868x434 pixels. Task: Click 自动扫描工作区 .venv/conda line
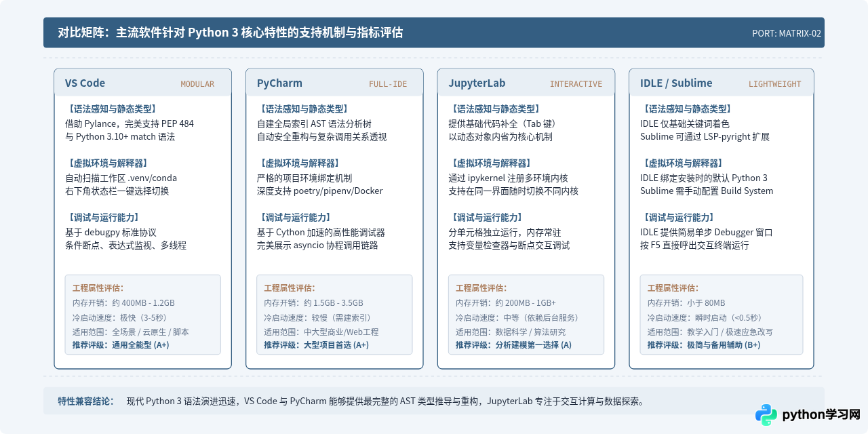(x=121, y=178)
